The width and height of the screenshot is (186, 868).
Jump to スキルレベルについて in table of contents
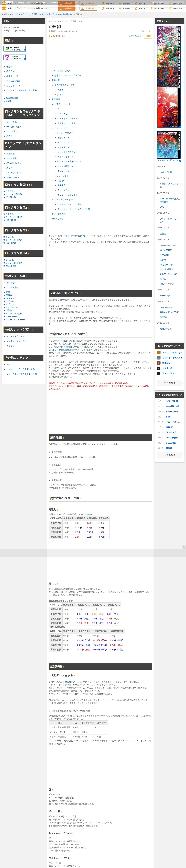pos(61,71)
